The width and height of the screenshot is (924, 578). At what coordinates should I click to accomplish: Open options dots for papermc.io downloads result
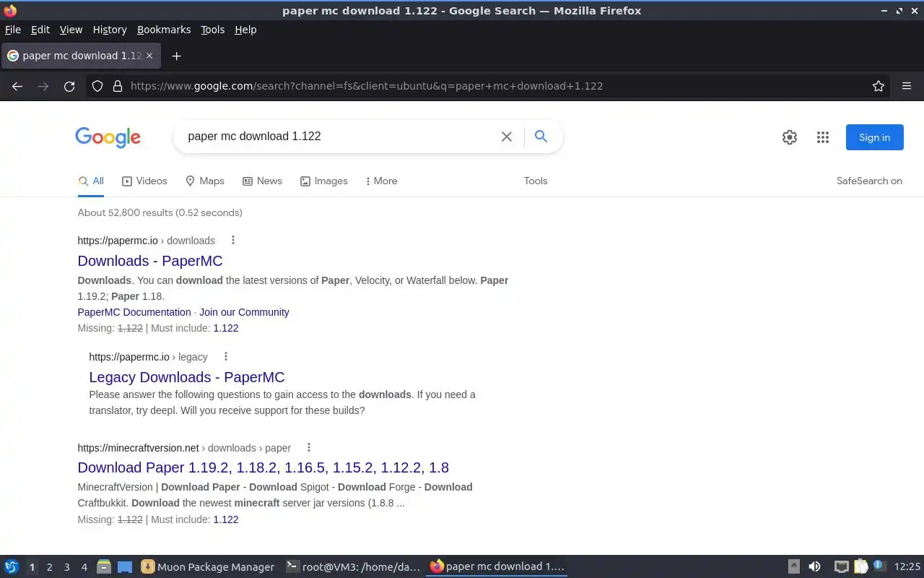[232, 240]
